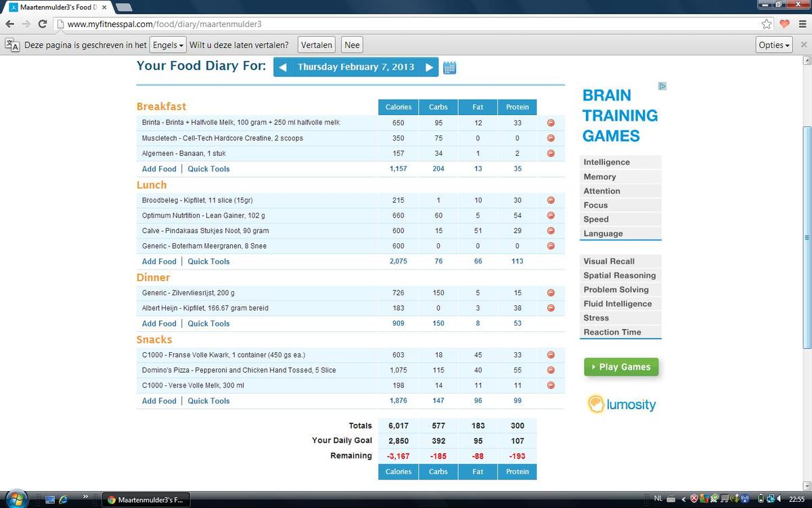Viewport: 812px width, 508px height.
Task: Go to next day arrow
Action: 429,67
